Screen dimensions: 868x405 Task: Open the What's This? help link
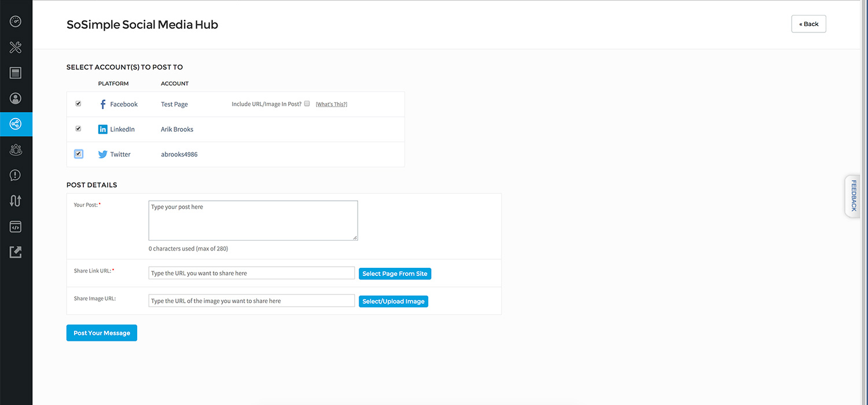pos(332,104)
